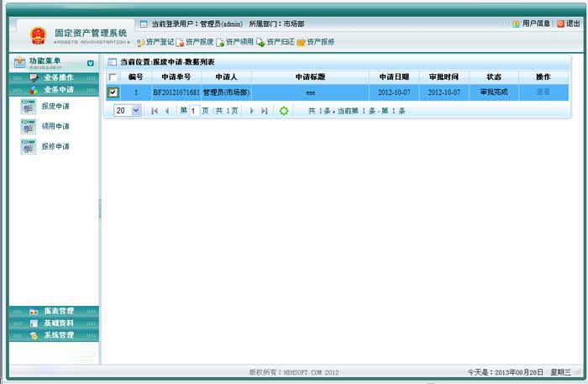Go to the last page using pager arrow
The image size is (588, 384).
coord(265,111)
